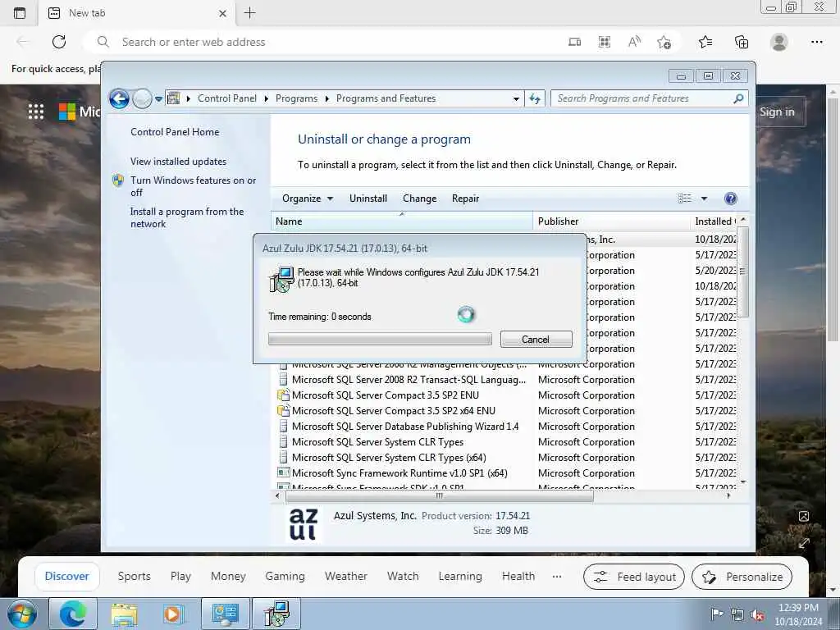Click the search magnifier in Control Panel
Screen dimensions: 840x630
click(x=739, y=98)
